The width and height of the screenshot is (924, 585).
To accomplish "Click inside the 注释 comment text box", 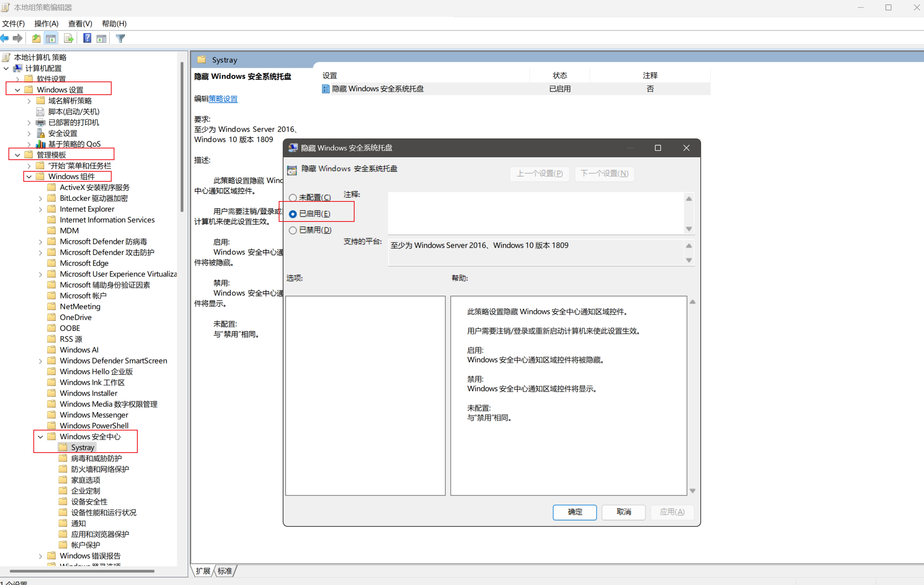I will (535, 213).
